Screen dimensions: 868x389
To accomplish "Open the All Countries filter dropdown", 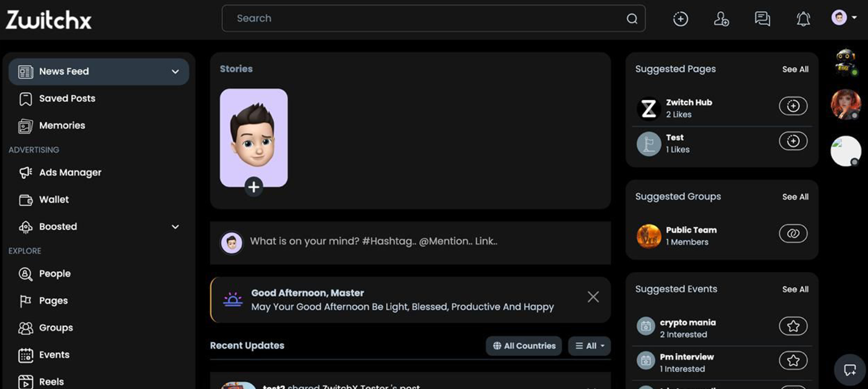I will coord(524,346).
